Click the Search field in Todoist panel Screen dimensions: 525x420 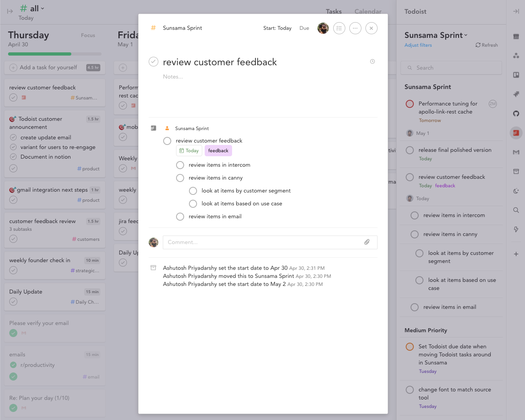(451, 68)
